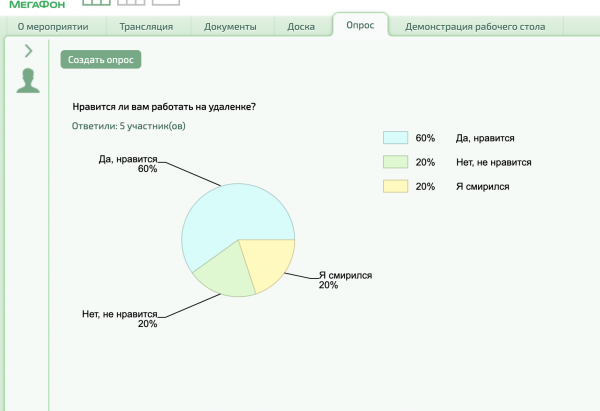The width and height of the screenshot is (600, 411).
Task: Go to the Документы tab
Action: tap(231, 27)
